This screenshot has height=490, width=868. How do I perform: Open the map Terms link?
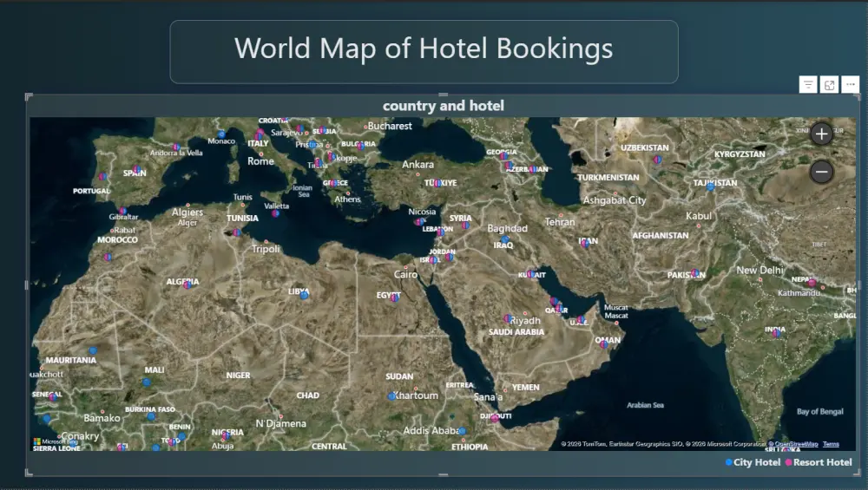pos(831,444)
